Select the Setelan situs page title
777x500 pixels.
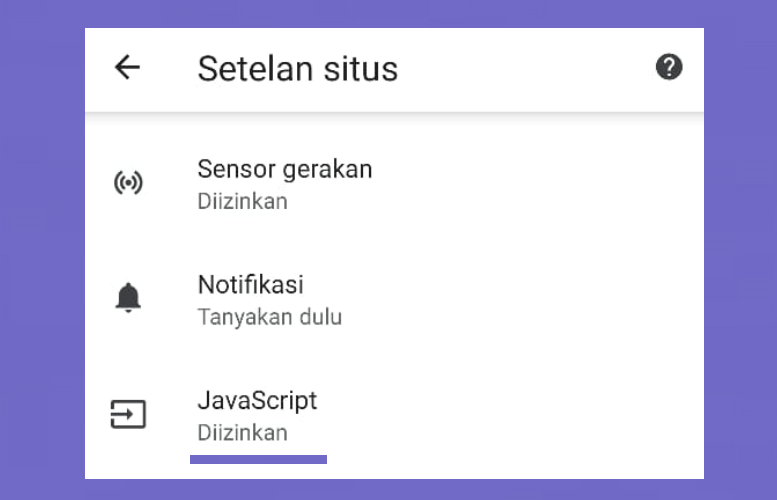tap(297, 68)
